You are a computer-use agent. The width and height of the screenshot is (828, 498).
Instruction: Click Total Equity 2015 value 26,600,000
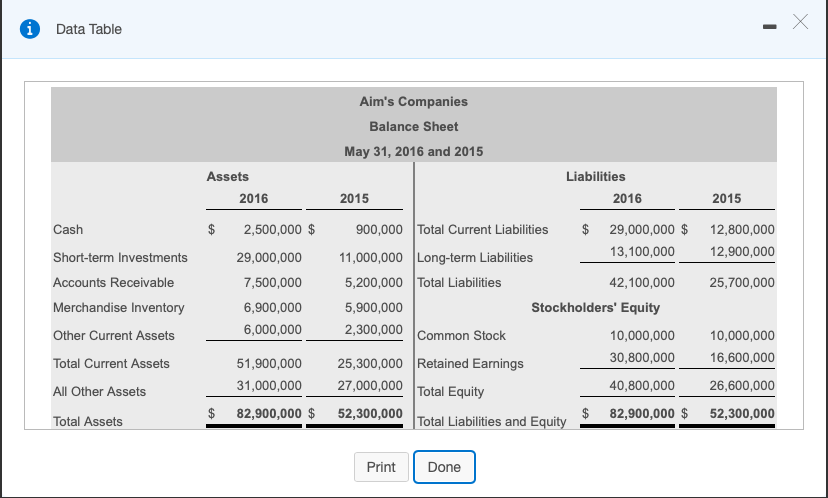(742, 386)
